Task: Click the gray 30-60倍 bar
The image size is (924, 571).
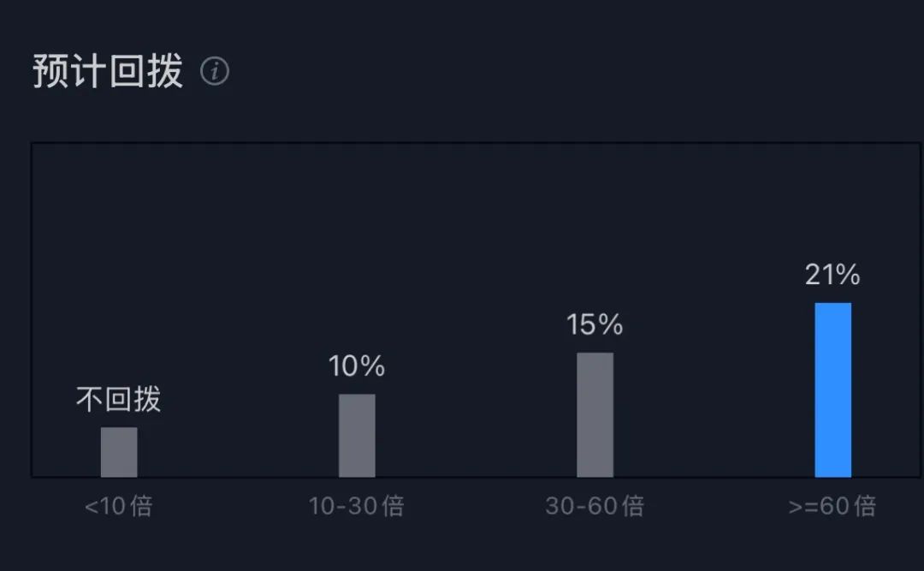Action: tap(595, 414)
